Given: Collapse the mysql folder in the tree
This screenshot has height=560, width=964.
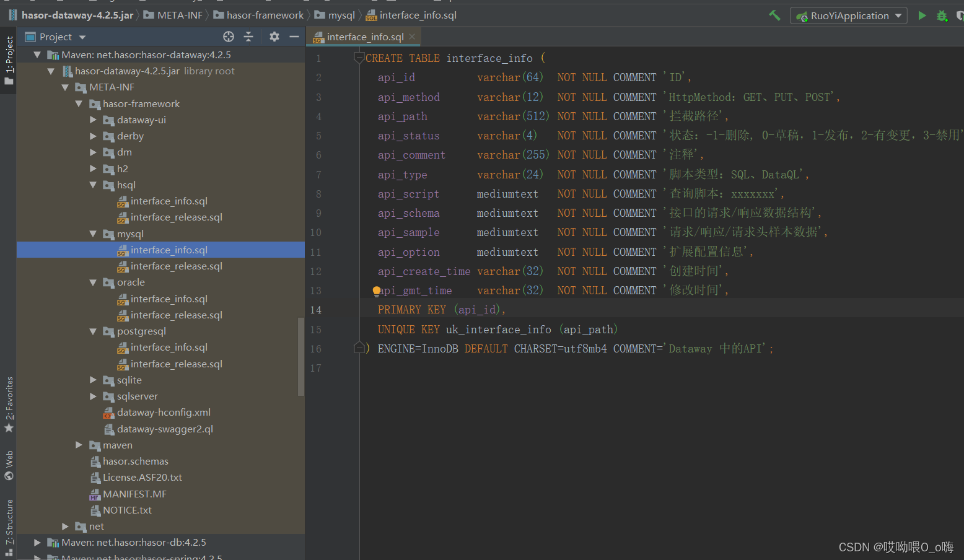Looking at the screenshot, I should point(92,234).
